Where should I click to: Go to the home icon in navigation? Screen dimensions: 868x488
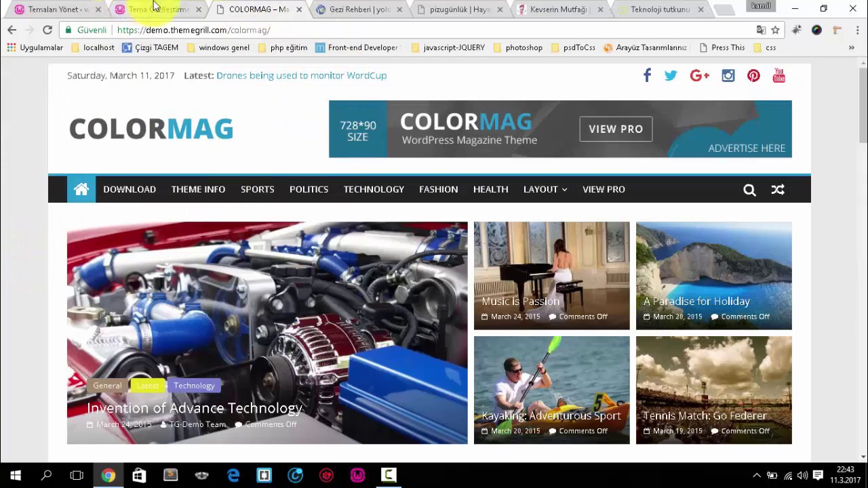pos(81,189)
